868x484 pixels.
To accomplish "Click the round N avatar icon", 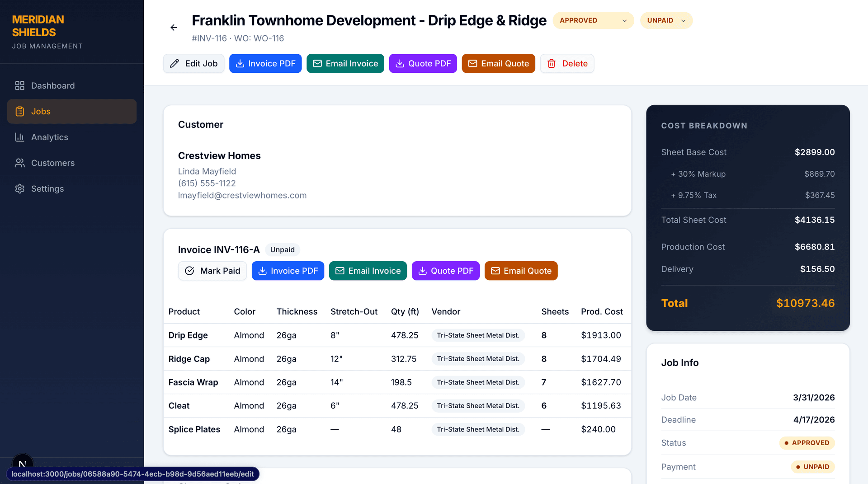I will click(x=23, y=463).
